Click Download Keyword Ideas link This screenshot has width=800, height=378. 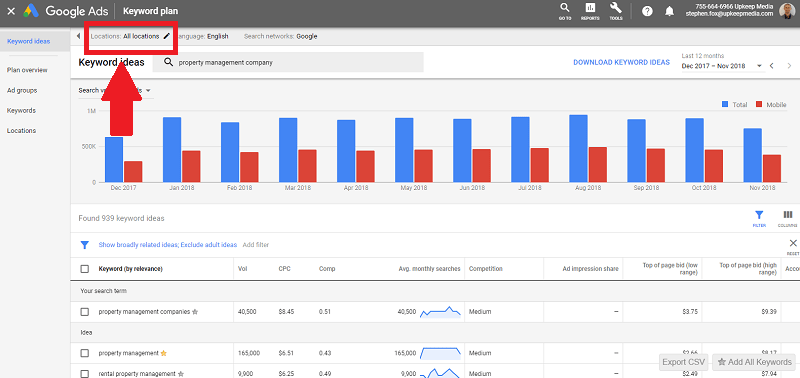(x=621, y=62)
